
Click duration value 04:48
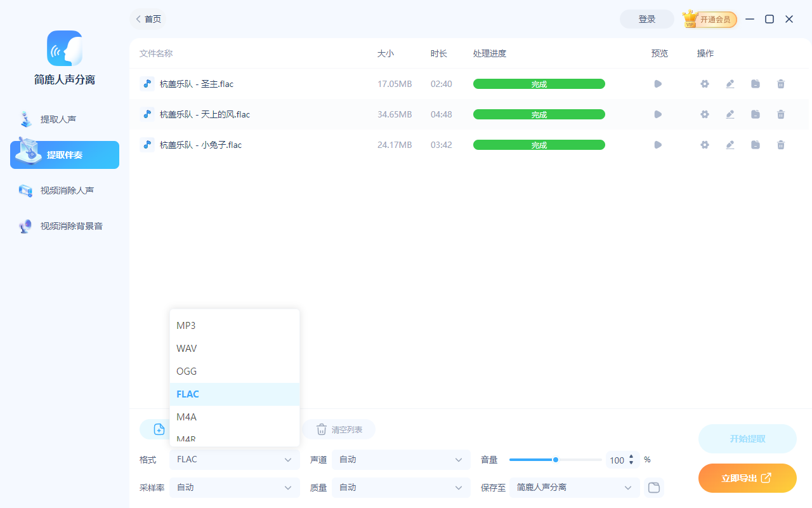pos(442,114)
